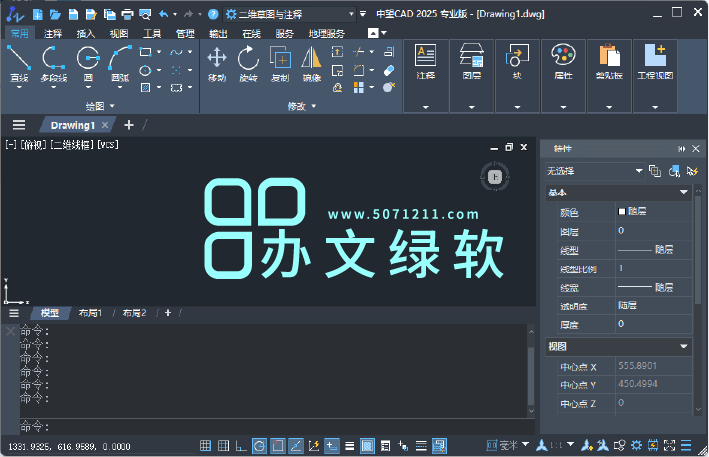The height and width of the screenshot is (457, 709).
Task: Select the Hatch tool icon
Action: click(x=145, y=87)
